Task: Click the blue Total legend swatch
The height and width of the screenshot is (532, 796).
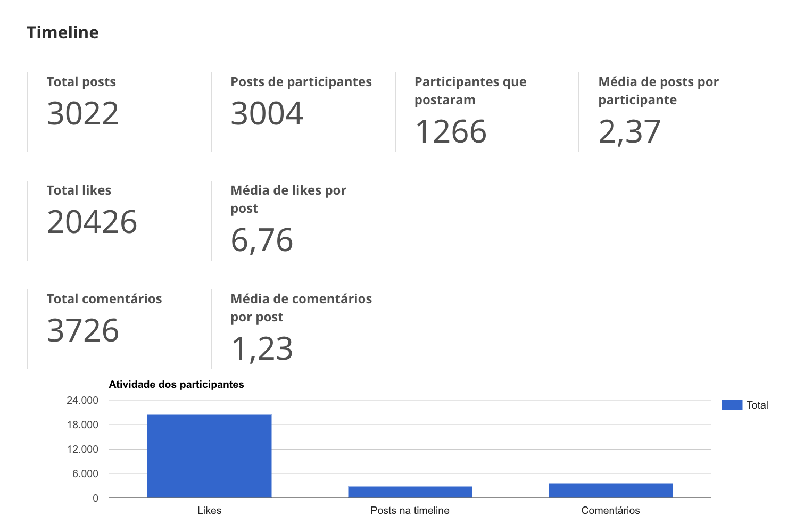Action: 732,405
